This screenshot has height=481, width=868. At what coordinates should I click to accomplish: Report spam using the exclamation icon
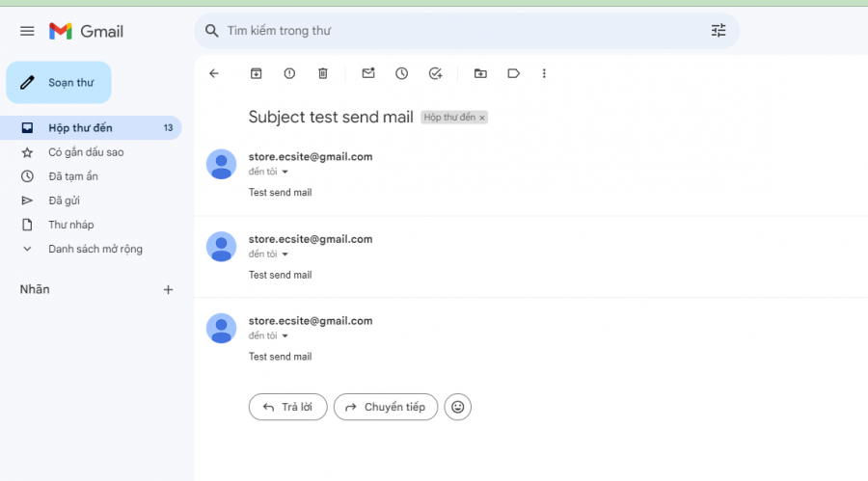click(289, 73)
